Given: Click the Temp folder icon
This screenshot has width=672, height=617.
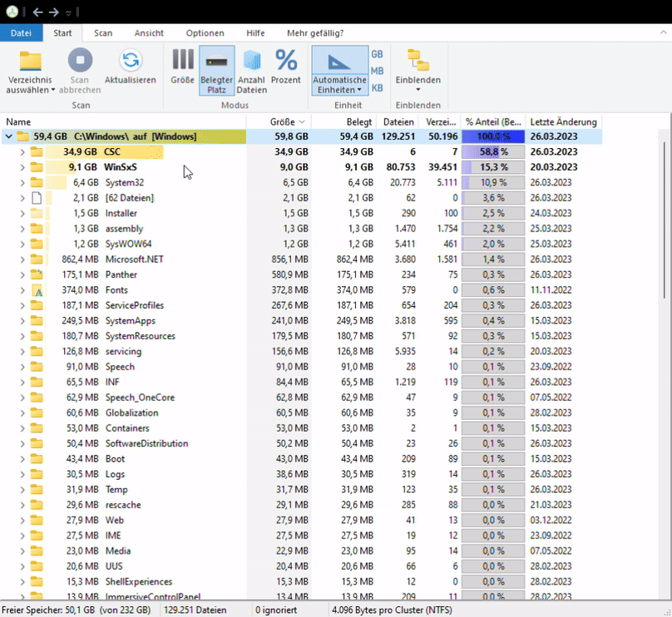Looking at the screenshot, I should coord(37,489).
